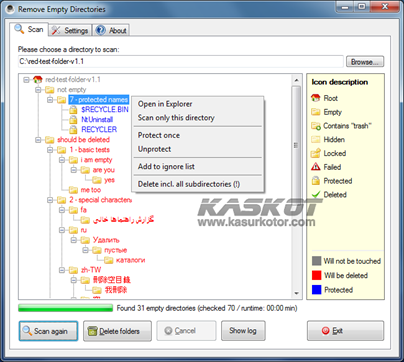Click the Locked folder icon in legend
Image resolution: width=404 pixels, height=362 pixels.
pos(316,153)
